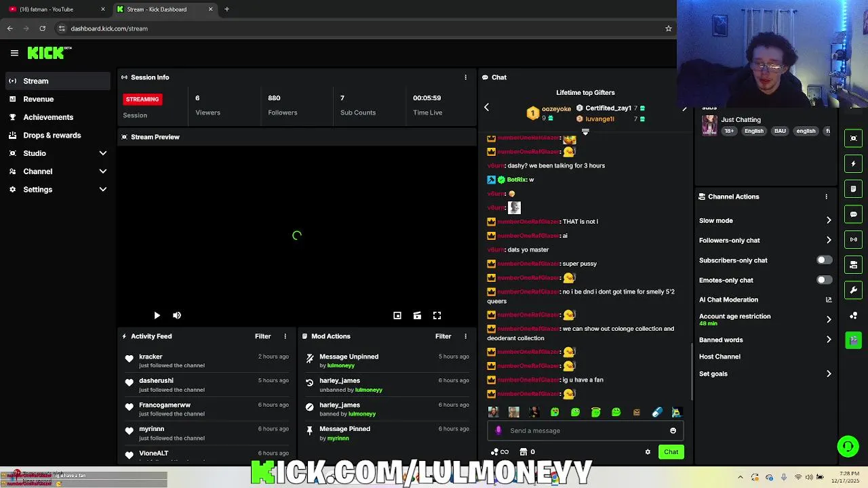
Task: Bookmark this page with the star icon
Action: 668,28
